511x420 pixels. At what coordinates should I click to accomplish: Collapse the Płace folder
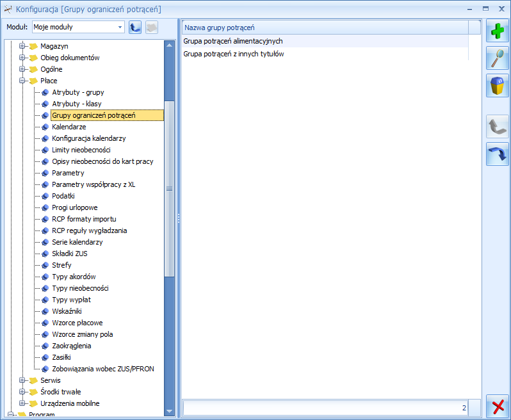pos(22,81)
